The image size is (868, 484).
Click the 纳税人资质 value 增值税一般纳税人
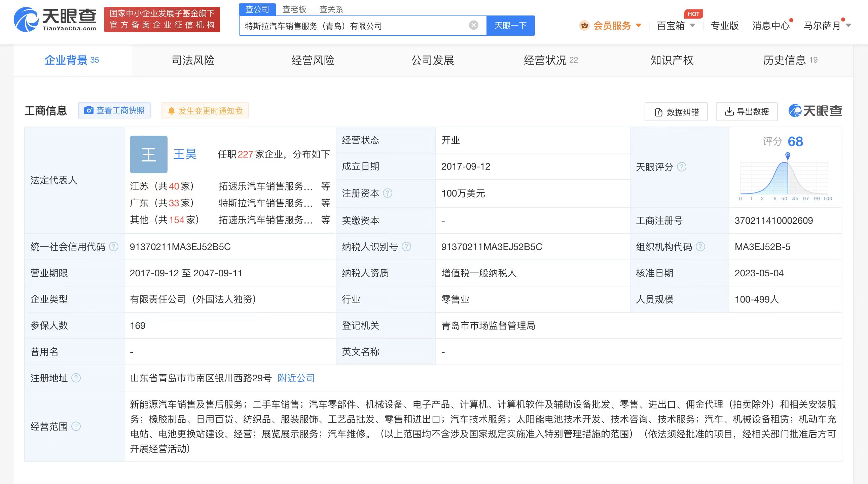point(479,273)
